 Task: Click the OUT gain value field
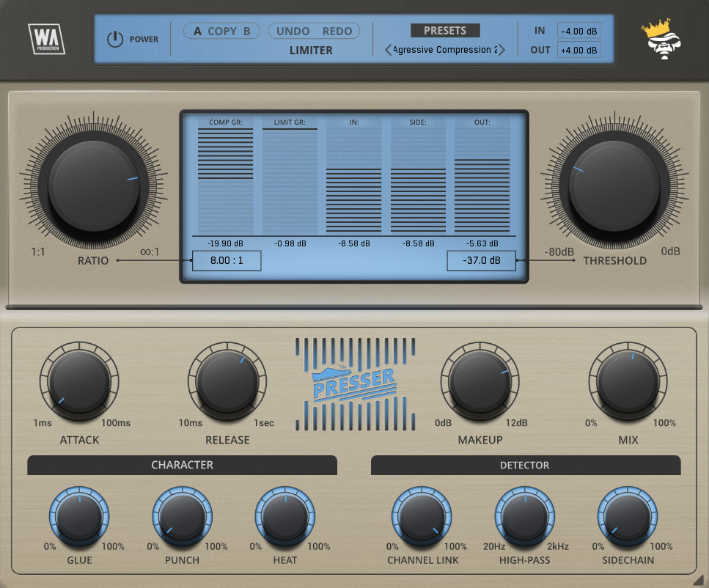point(578,50)
